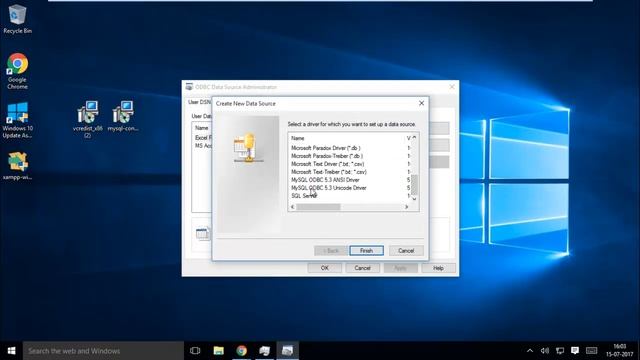Select the User DSN tab in ODBC Administrator
Screen dimensions: 640x360
pyautogui.click(x=199, y=102)
